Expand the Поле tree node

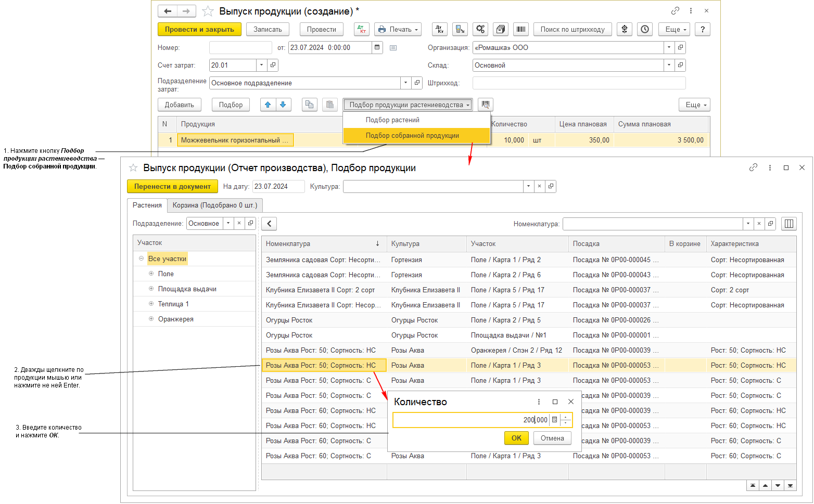pos(151,274)
